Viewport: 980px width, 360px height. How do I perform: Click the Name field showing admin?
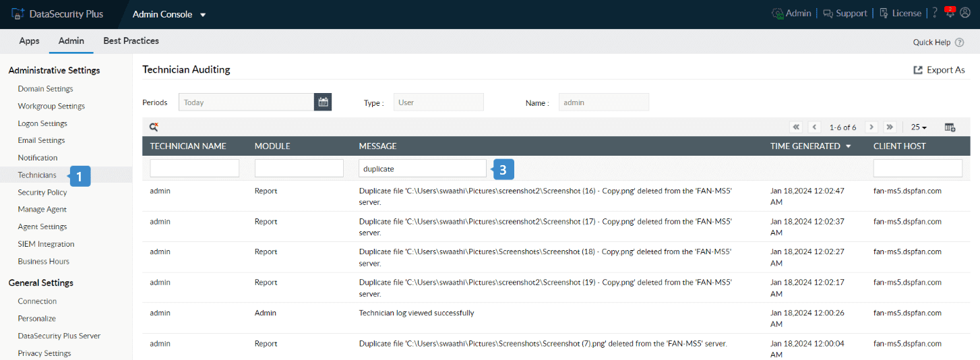click(604, 102)
